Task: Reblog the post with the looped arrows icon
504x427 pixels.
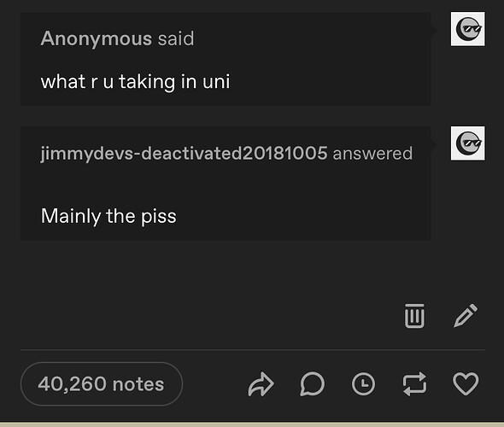Action: point(414,384)
